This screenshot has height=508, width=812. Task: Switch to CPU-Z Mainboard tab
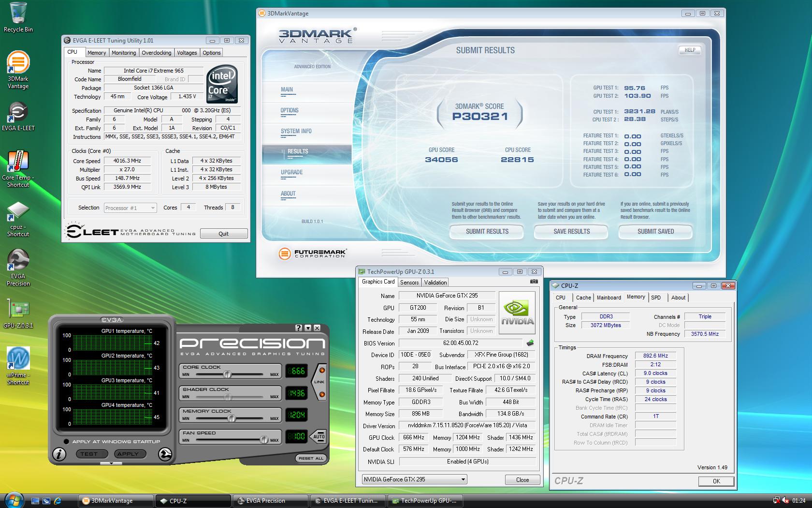609,298
